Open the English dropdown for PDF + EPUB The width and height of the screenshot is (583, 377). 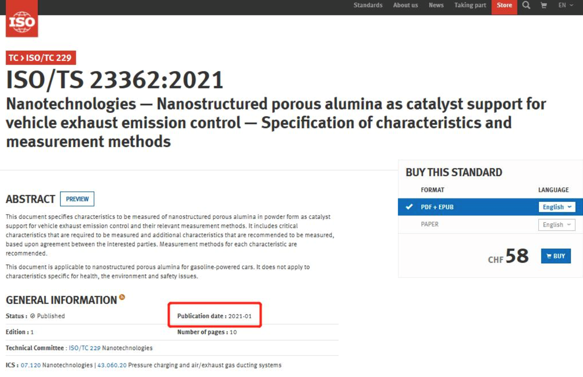pos(557,207)
